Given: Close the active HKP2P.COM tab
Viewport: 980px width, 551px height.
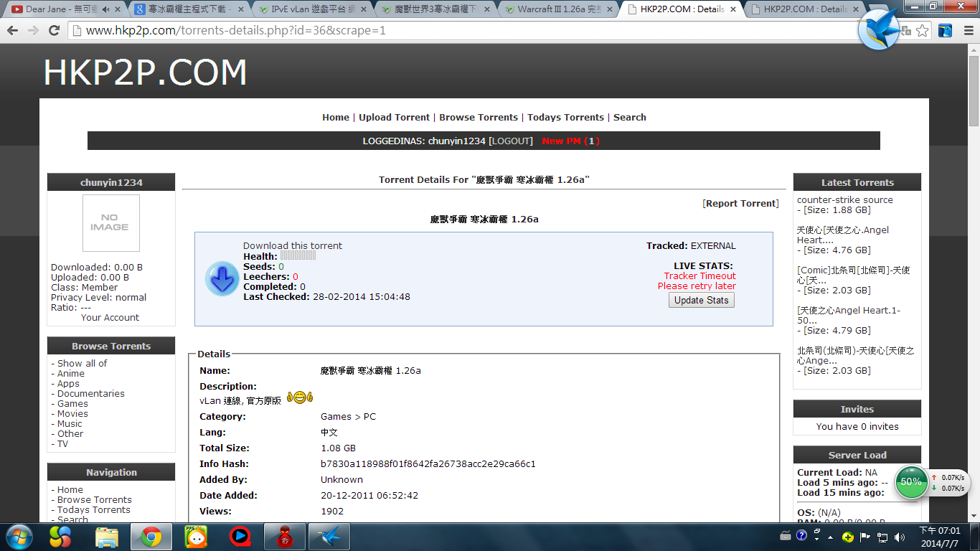Looking at the screenshot, I should pyautogui.click(x=733, y=9).
